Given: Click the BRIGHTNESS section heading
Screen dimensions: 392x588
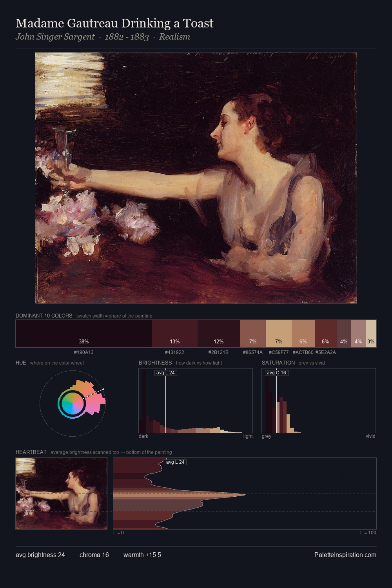Looking at the screenshot, I should point(155,363).
